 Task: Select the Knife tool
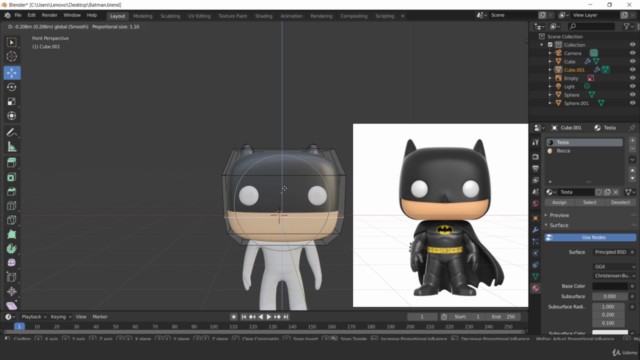[11, 220]
